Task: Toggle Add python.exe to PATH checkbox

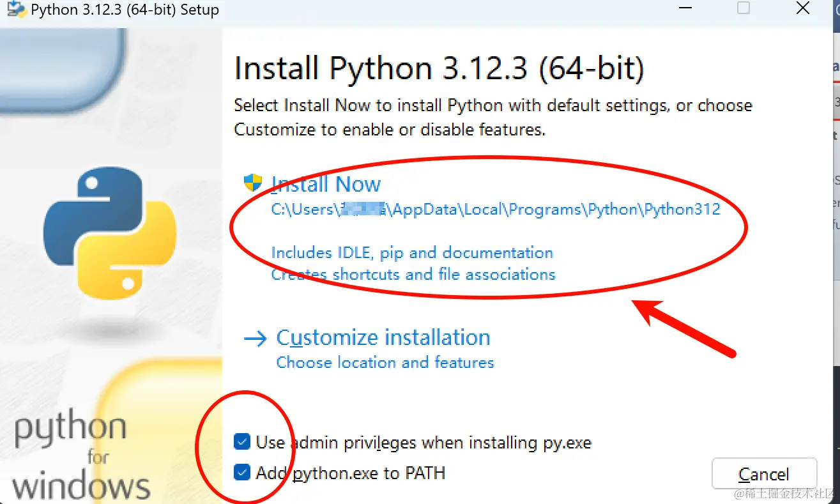Action: [x=242, y=473]
